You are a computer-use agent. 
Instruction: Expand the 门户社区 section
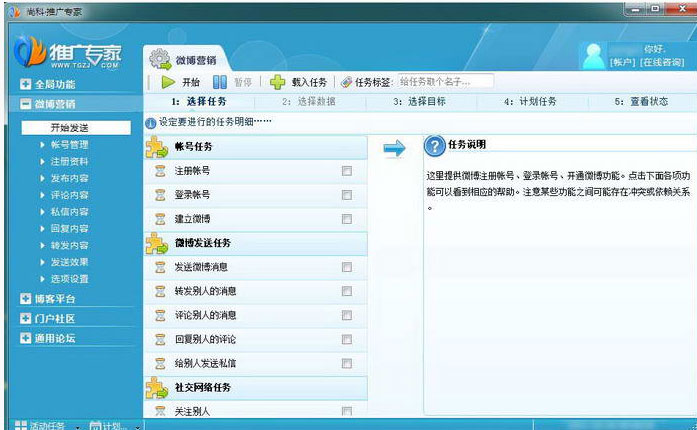pyautogui.click(x=26, y=318)
